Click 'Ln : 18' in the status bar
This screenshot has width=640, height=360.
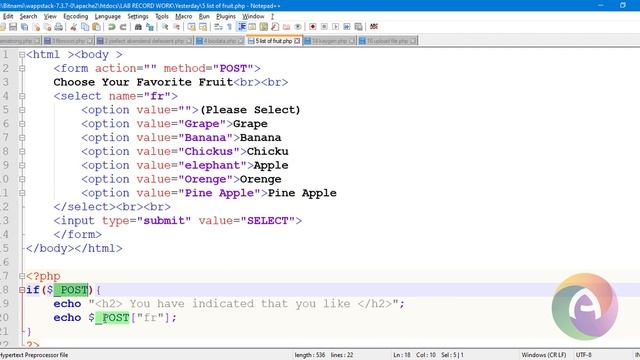point(402,355)
